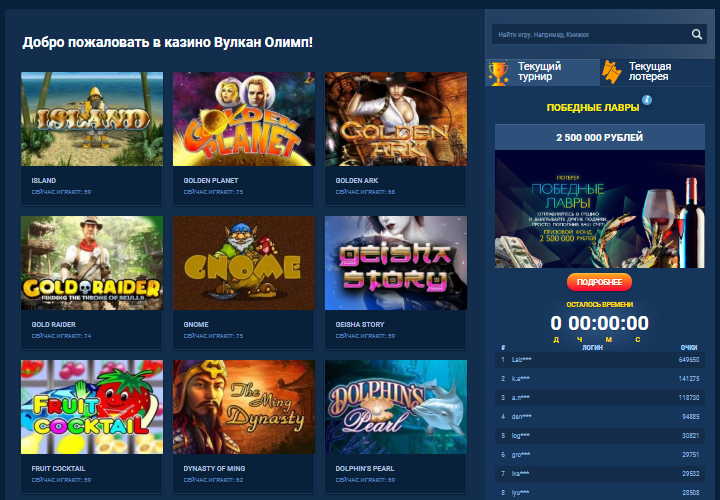Select the Dolphin's Pearl slot thumbnail
The height and width of the screenshot is (500, 720).
[395, 407]
